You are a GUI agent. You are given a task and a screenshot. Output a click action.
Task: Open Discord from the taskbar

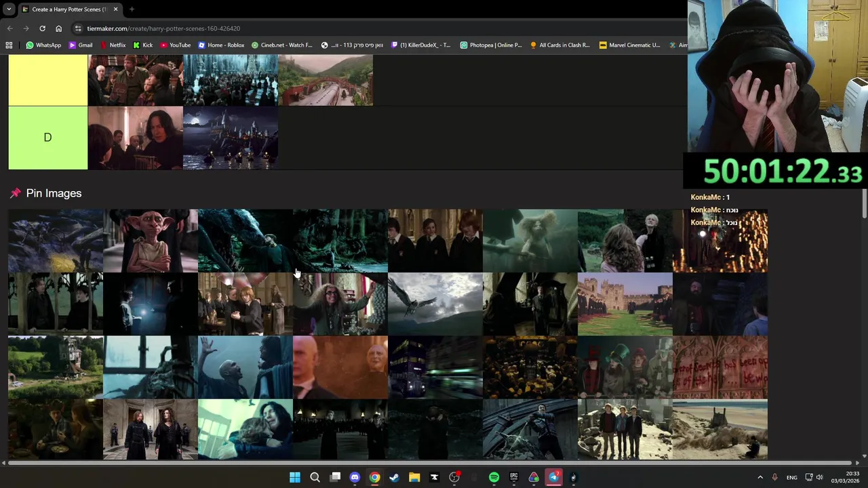tap(355, 477)
